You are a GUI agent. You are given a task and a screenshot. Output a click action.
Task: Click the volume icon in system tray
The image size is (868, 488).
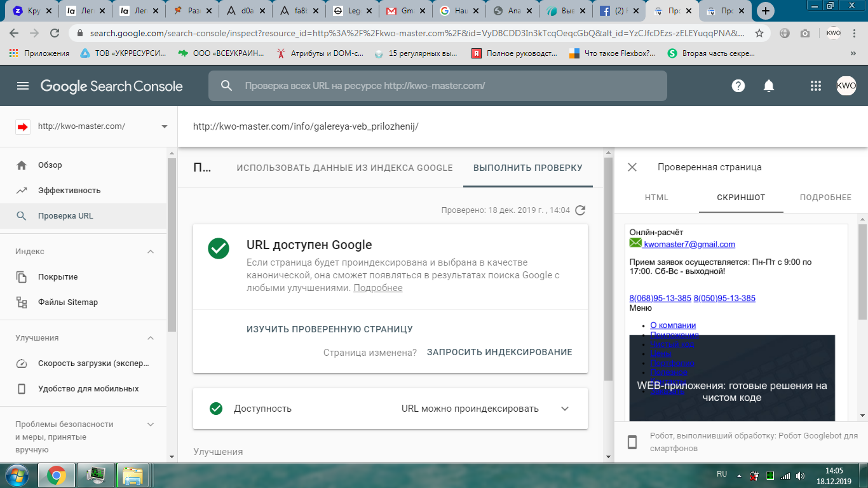(x=800, y=475)
